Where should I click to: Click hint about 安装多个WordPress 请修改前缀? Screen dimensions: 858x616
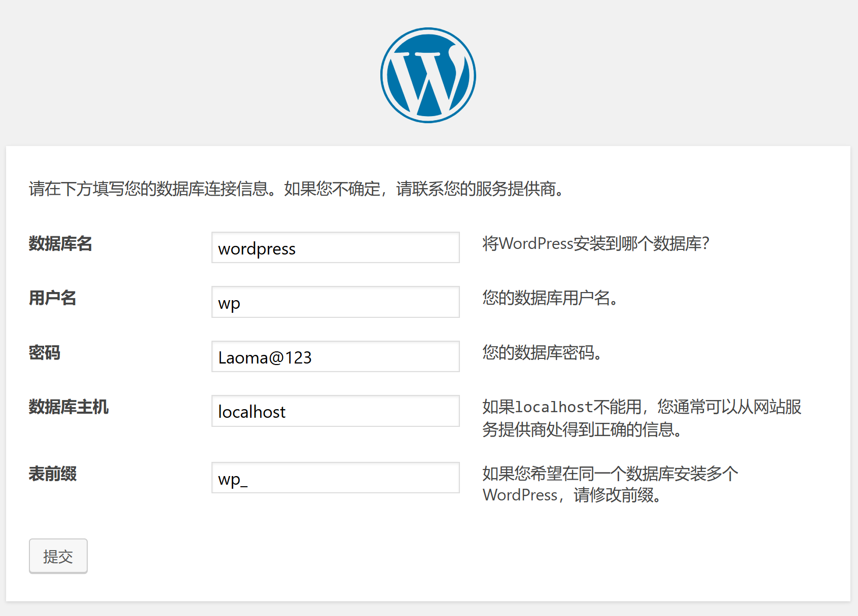pos(611,484)
